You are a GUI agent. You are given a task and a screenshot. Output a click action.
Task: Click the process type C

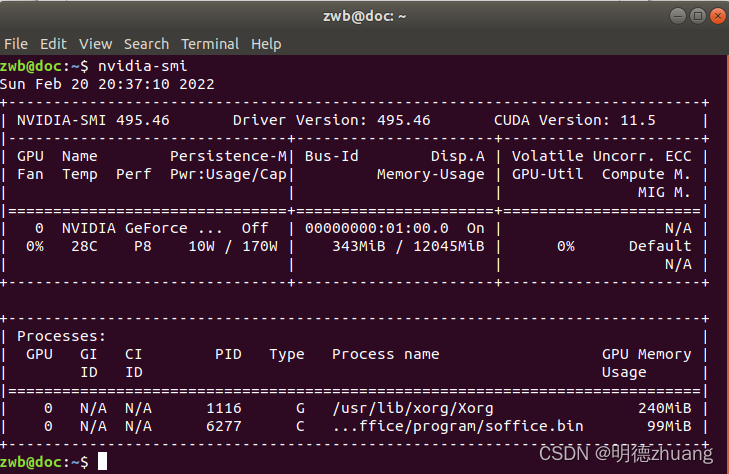[x=300, y=426]
